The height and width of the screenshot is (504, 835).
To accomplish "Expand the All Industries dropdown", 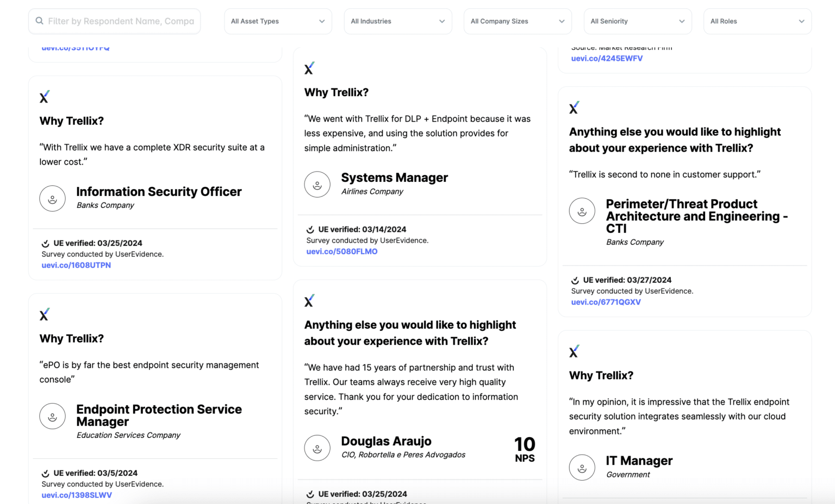I will pos(397,21).
